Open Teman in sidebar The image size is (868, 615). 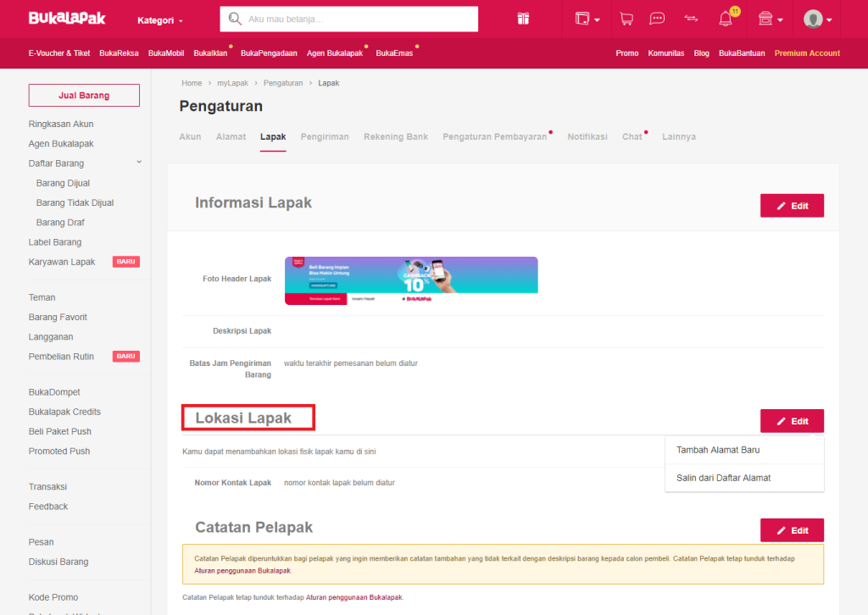pos(42,297)
